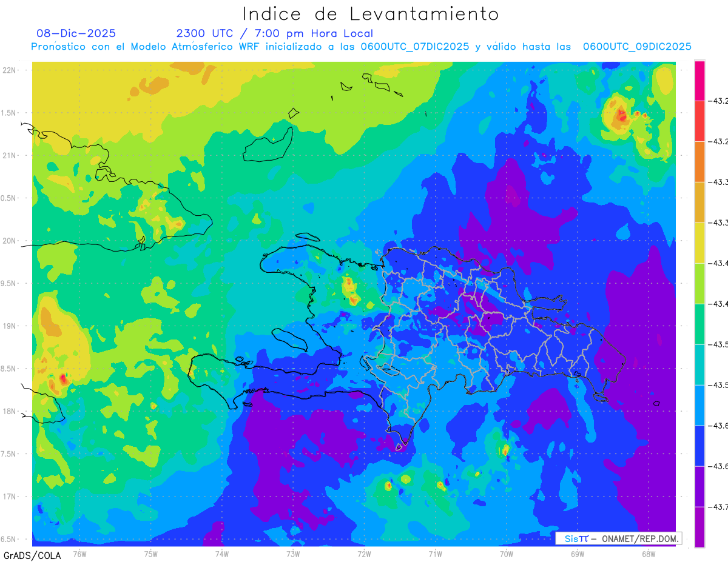This screenshot has height=562, width=728.
Task: Click the '17N' latitude label
Action: (10, 497)
